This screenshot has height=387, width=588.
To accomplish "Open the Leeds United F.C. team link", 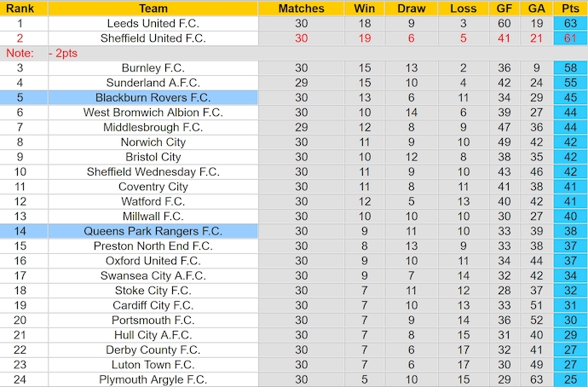I will point(153,23).
